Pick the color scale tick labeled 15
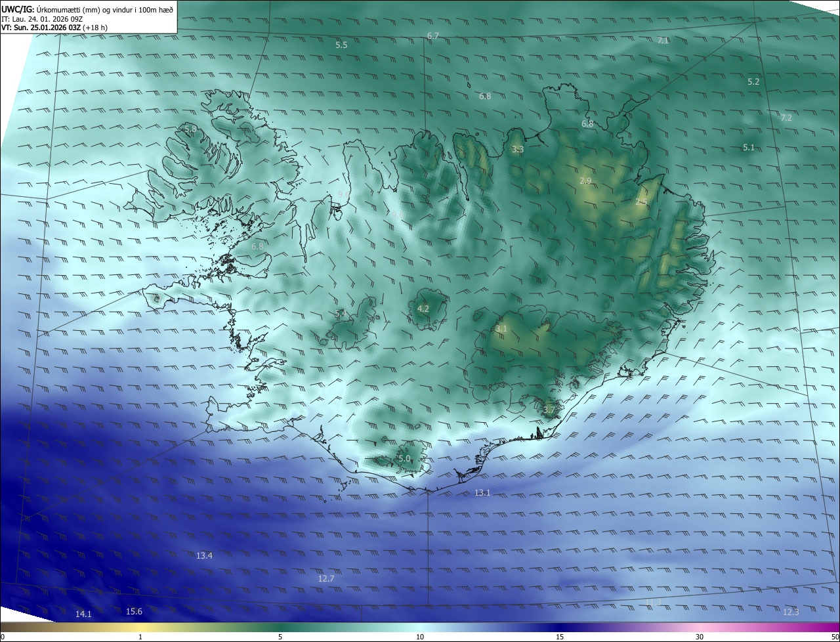Viewport: 840px width, 642px height. coord(560,637)
